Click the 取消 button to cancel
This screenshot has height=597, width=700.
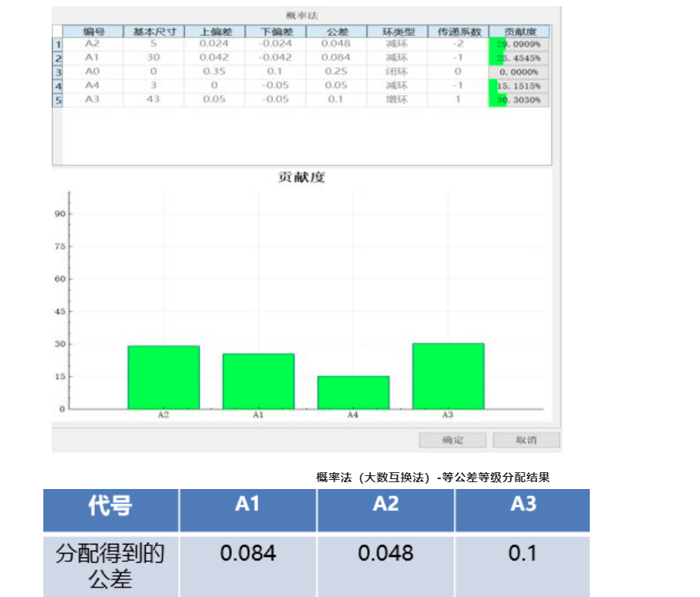click(526, 438)
